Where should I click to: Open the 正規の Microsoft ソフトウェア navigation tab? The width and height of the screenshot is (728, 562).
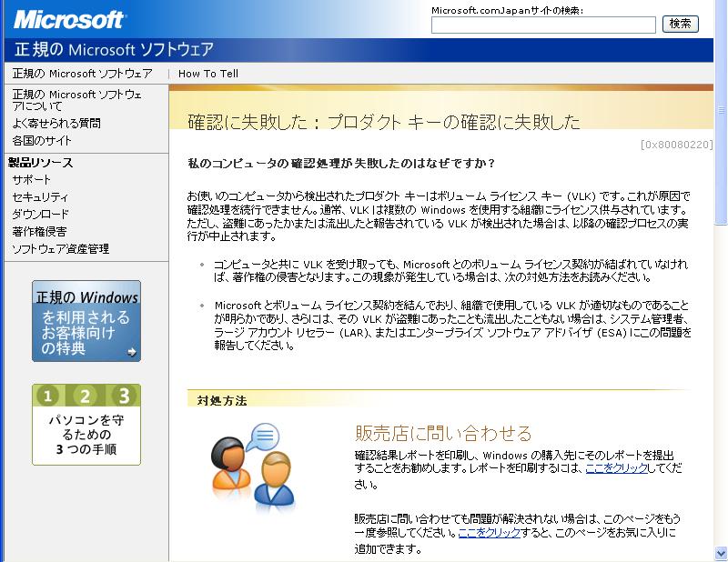pos(82,74)
